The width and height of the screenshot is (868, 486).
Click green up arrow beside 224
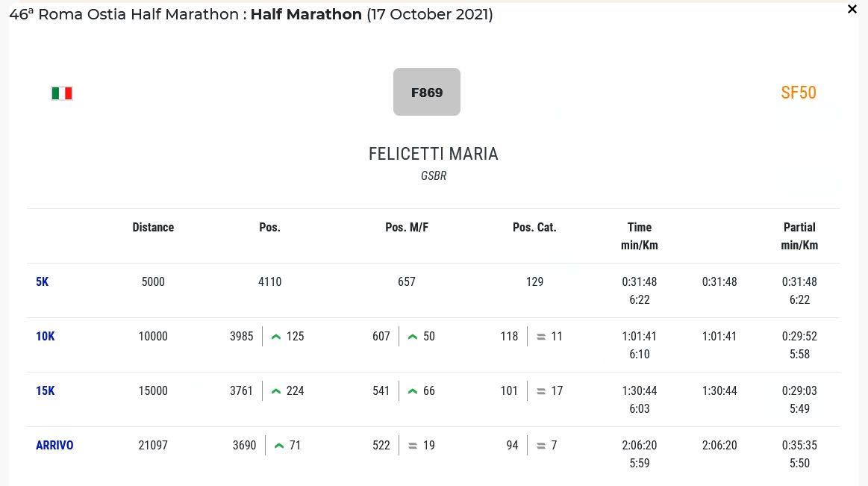pos(276,391)
